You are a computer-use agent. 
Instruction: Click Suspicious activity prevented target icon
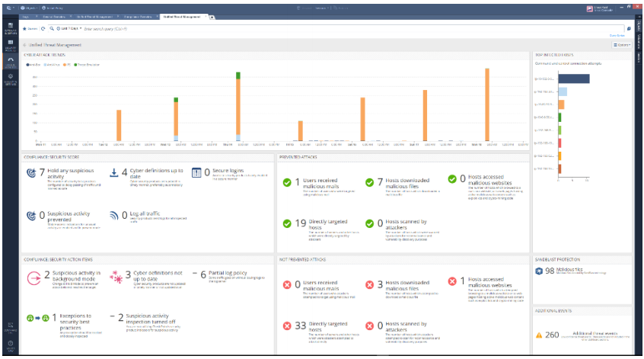tap(31, 216)
